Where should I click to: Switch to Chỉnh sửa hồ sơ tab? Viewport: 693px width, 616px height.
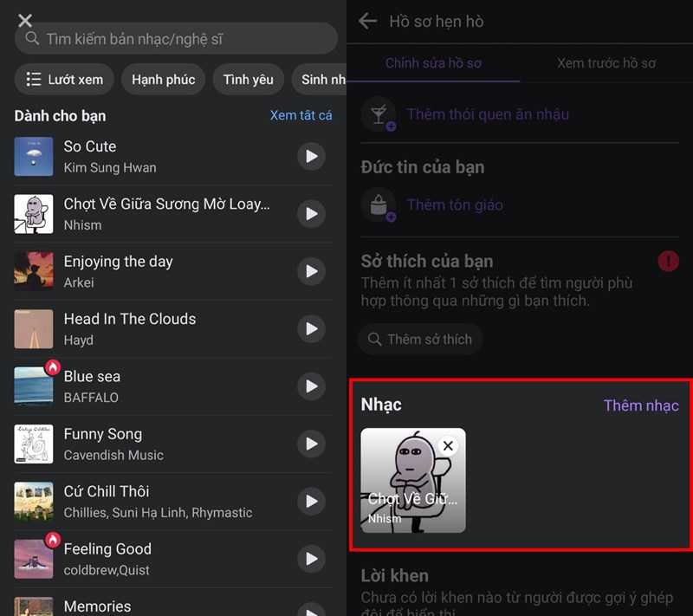434,63
